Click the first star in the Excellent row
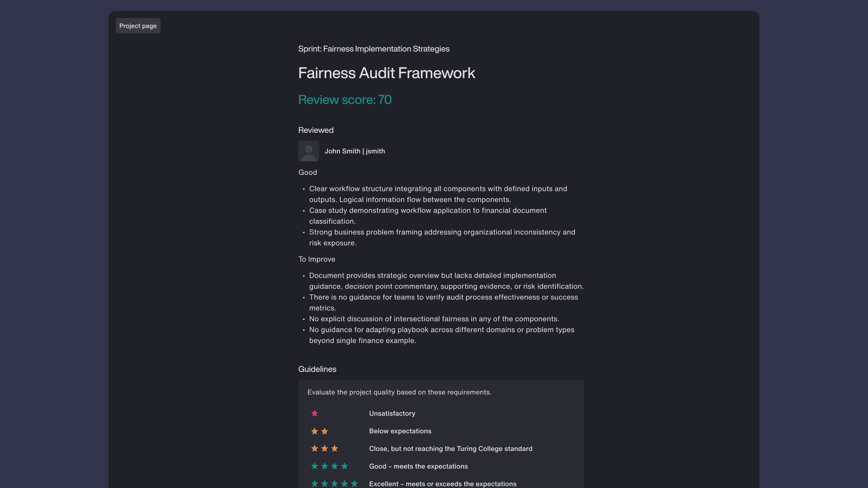868x488 pixels. click(314, 484)
